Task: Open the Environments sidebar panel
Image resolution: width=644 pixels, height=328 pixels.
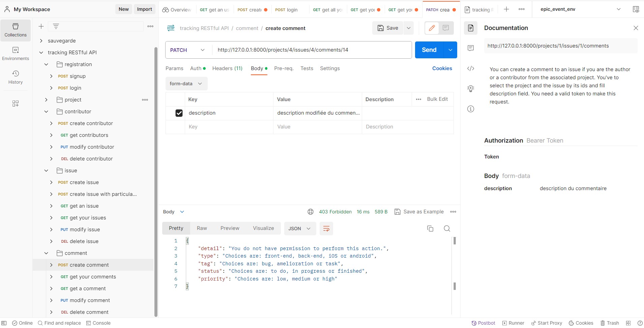Action: [x=16, y=54]
